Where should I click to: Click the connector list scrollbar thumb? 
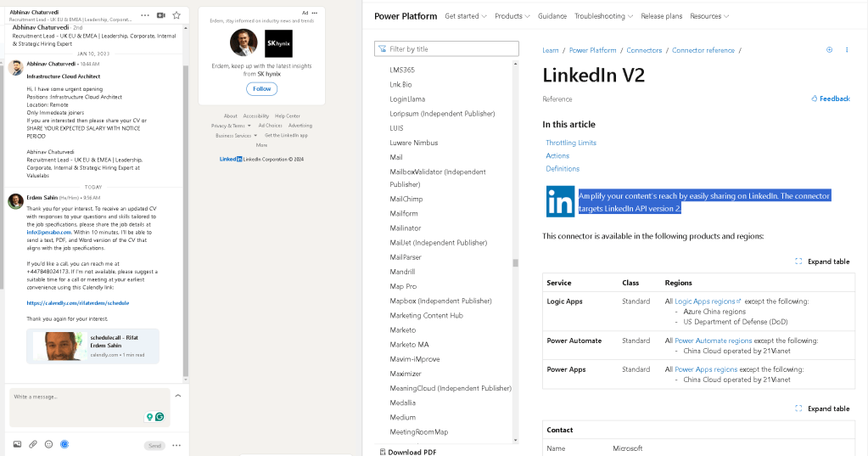pos(515,263)
